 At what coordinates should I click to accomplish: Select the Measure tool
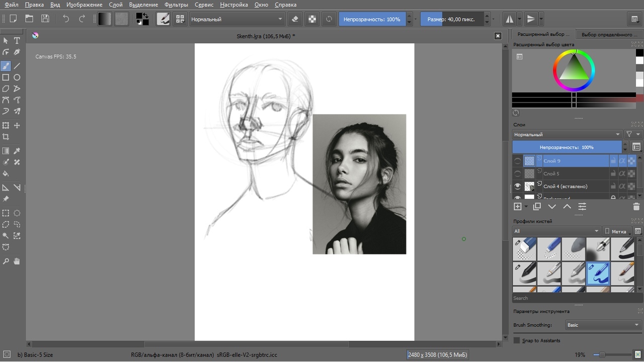17,188
